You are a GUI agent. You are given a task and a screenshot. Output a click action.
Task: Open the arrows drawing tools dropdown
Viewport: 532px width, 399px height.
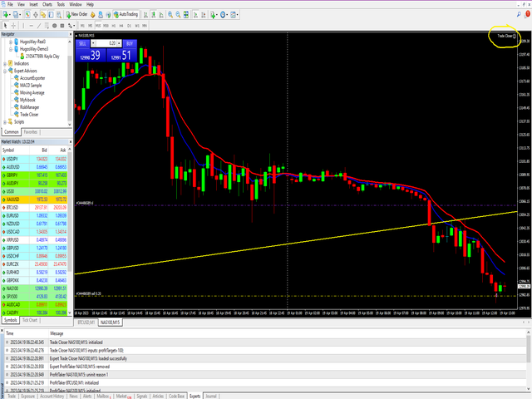[71, 26]
